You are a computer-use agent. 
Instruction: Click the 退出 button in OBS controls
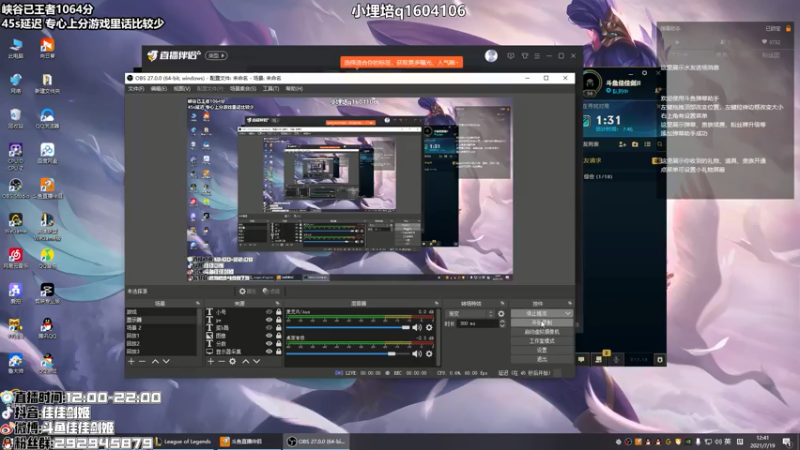(541, 359)
